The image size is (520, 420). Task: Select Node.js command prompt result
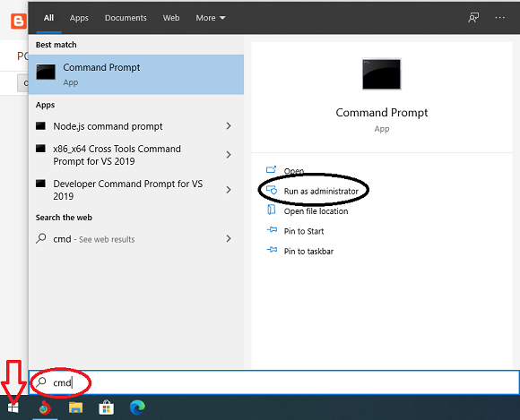tap(136, 126)
